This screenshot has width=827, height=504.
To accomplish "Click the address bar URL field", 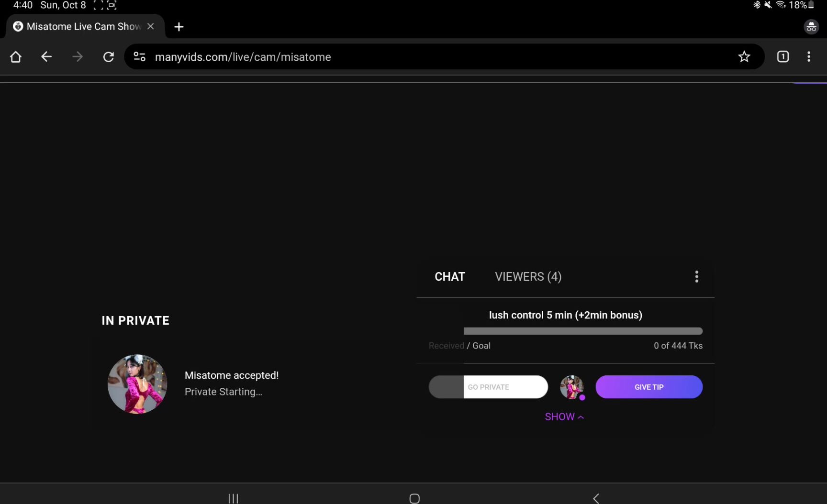I will click(x=431, y=57).
